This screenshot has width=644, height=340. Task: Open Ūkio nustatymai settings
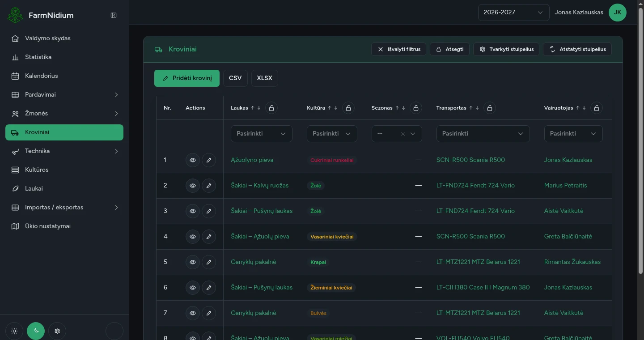(x=64, y=226)
